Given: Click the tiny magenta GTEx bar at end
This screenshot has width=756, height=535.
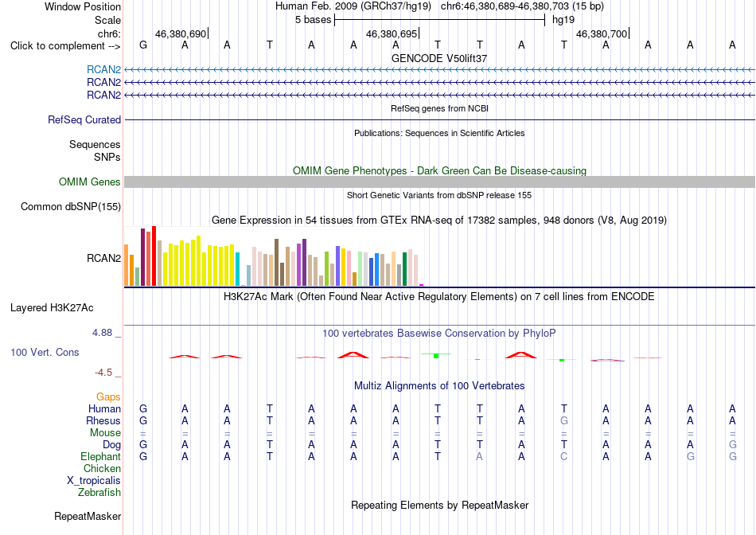Looking at the screenshot, I should [x=422, y=286].
